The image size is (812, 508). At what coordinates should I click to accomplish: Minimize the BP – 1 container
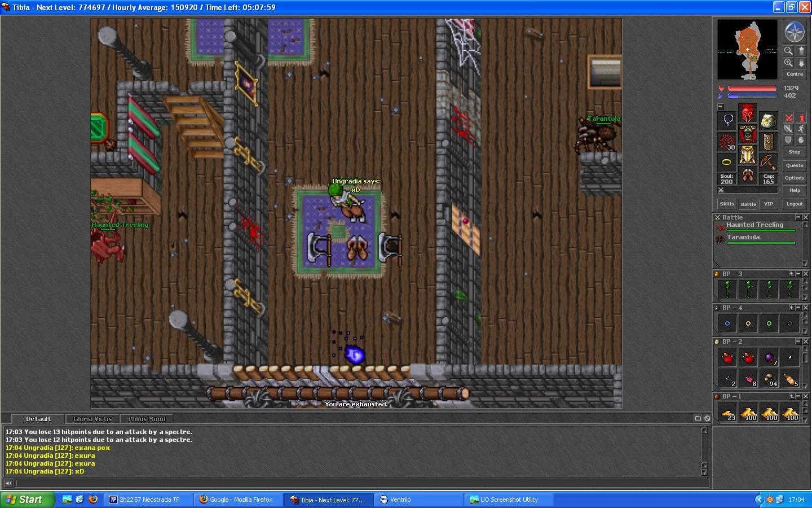(x=798, y=396)
